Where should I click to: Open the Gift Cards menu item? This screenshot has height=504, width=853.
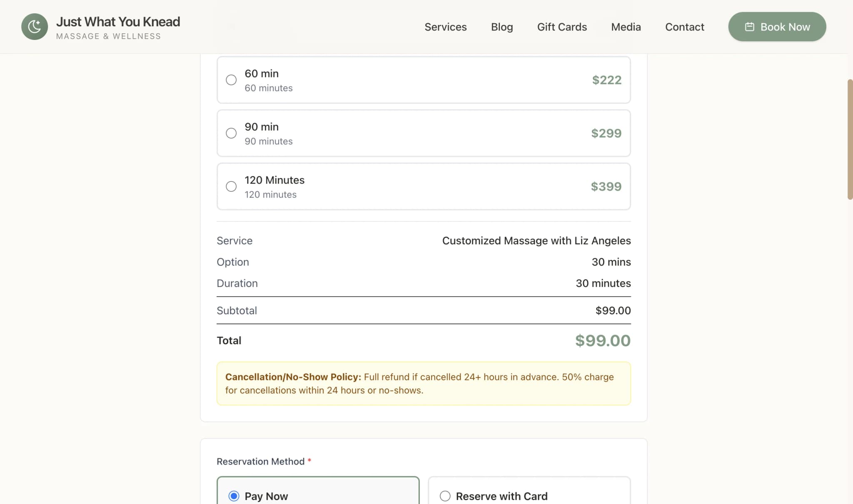[562, 27]
